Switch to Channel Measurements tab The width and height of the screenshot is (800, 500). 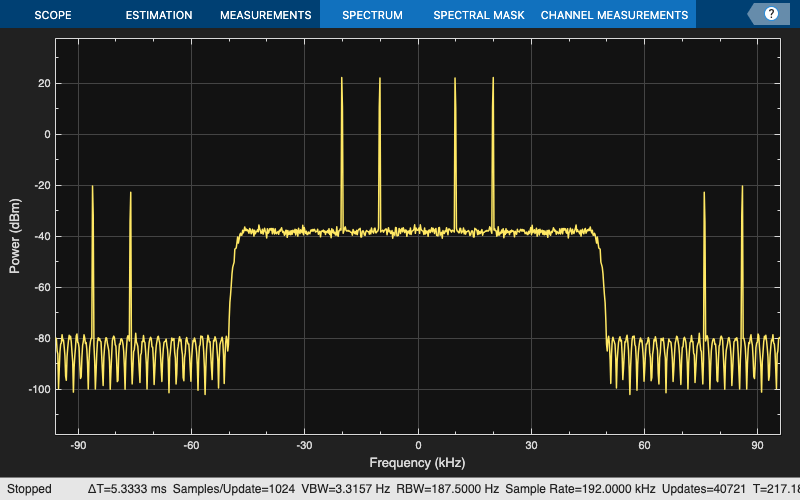pyautogui.click(x=614, y=15)
